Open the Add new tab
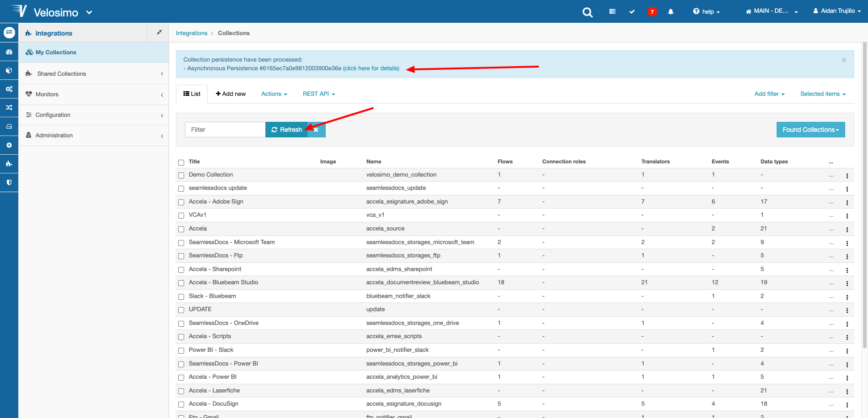 tap(231, 94)
